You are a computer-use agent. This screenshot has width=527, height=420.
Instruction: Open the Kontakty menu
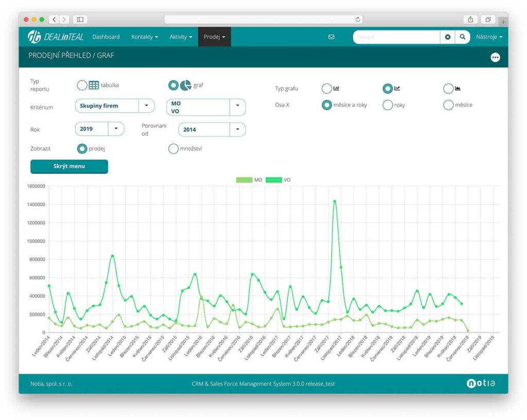145,37
